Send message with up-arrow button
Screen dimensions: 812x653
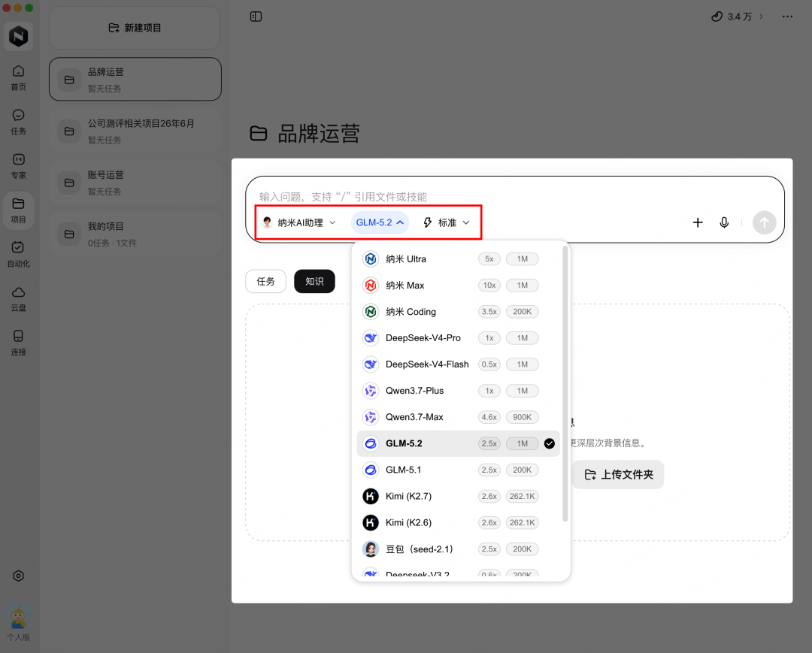coord(765,222)
